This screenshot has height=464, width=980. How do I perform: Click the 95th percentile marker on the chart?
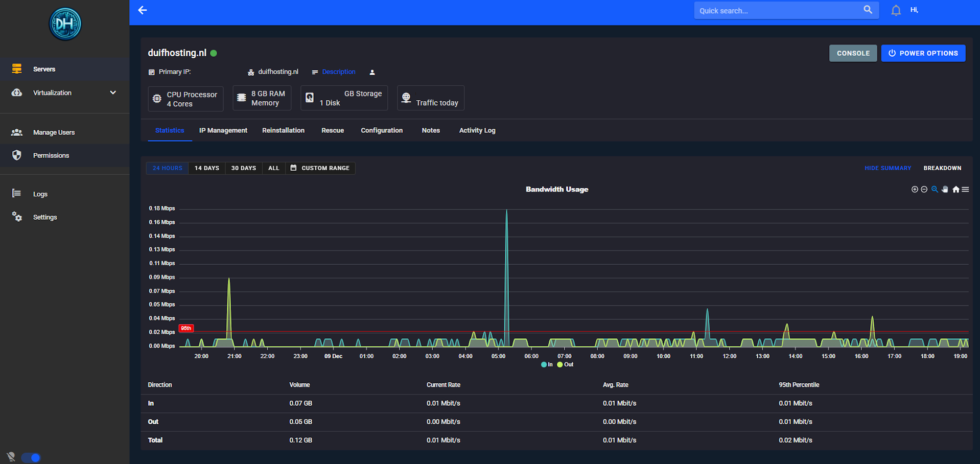tap(186, 328)
